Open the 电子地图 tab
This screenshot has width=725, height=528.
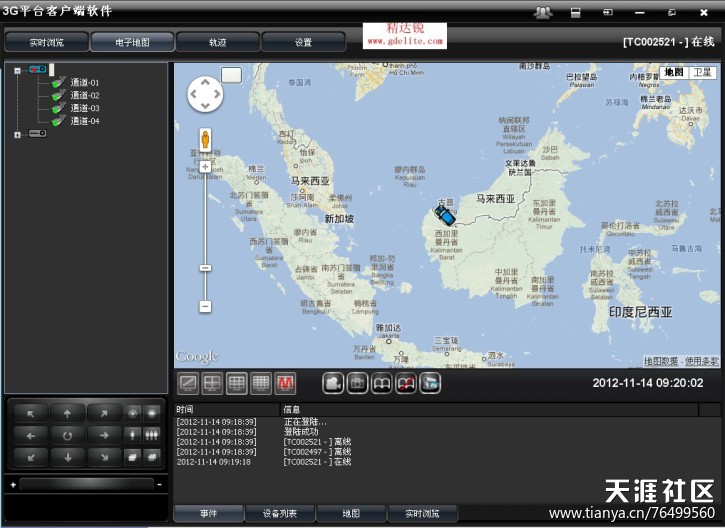(132, 43)
